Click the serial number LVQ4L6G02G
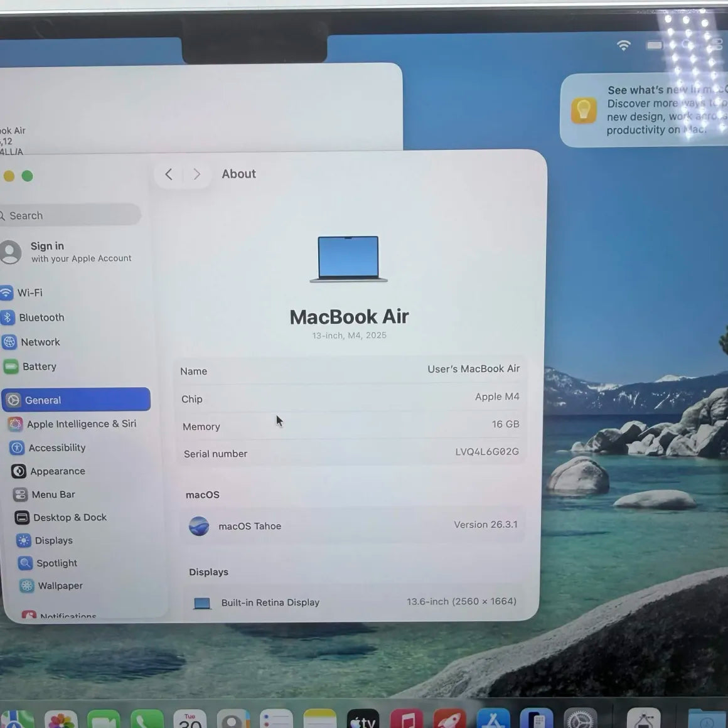 point(486,451)
